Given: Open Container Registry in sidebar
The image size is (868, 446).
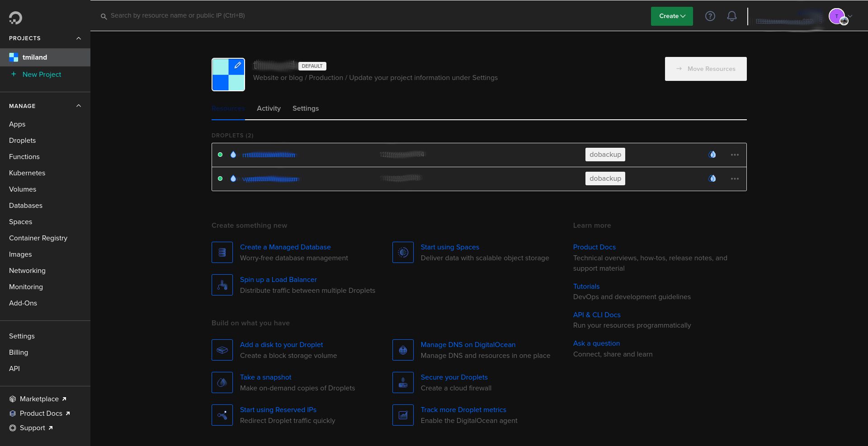Looking at the screenshot, I should click(x=38, y=238).
